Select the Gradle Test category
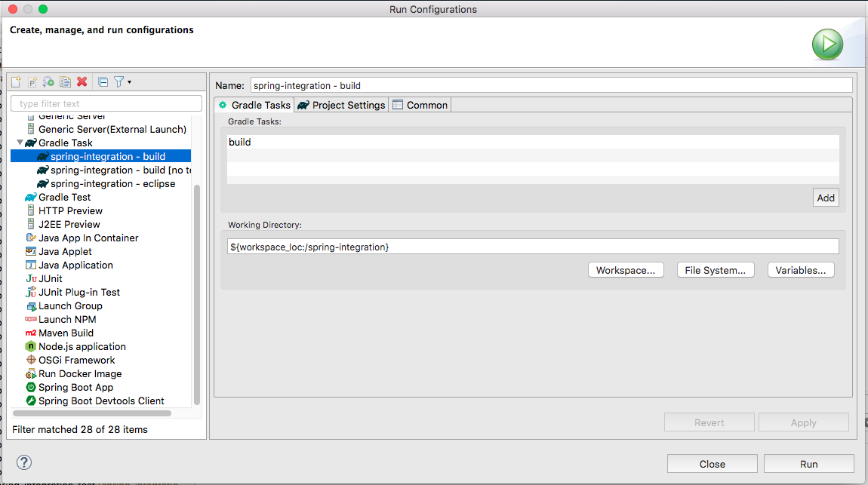 pos(64,197)
